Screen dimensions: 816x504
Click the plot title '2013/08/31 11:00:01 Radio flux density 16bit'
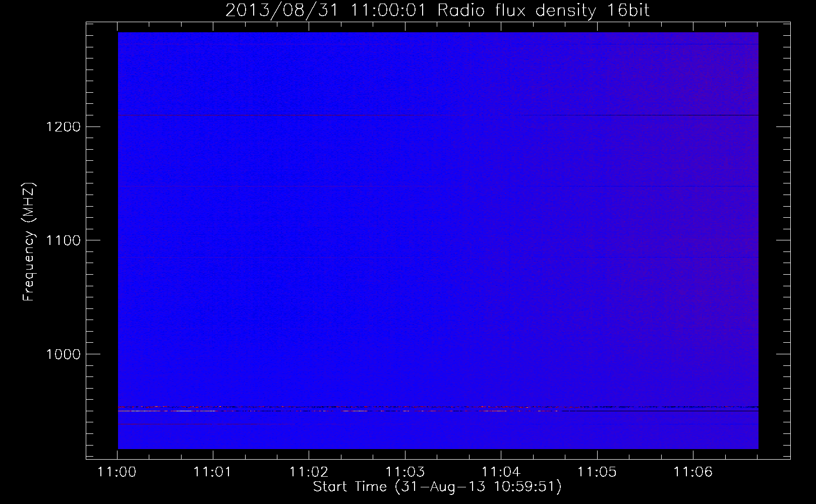coord(437,10)
